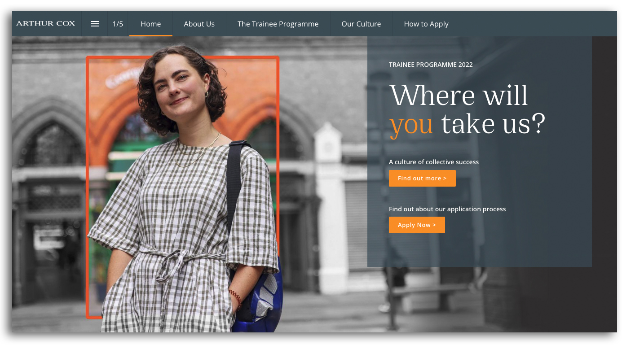Click the 'Where will' heading line
This screenshot has height=362, width=644.
459,95
